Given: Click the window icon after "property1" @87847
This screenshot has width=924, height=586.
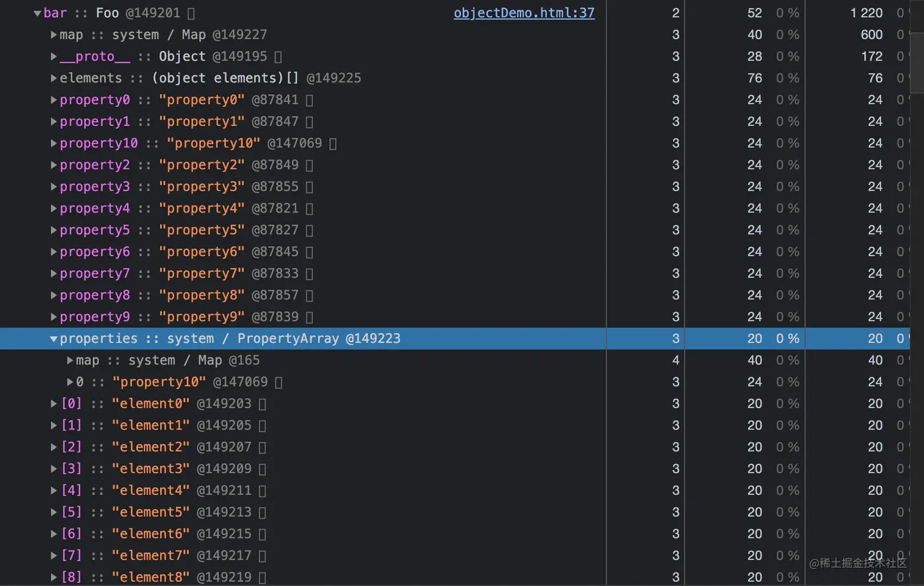Looking at the screenshot, I should tap(309, 122).
